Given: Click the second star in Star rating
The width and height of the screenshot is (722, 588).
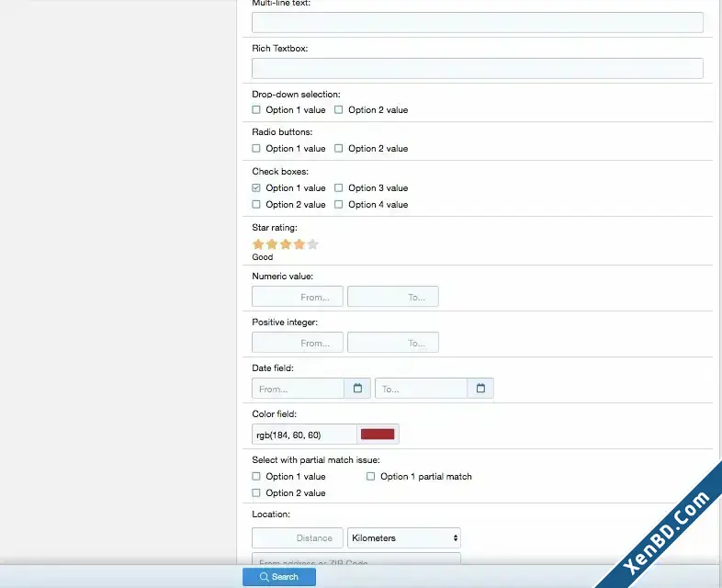Looking at the screenshot, I should 272,244.
